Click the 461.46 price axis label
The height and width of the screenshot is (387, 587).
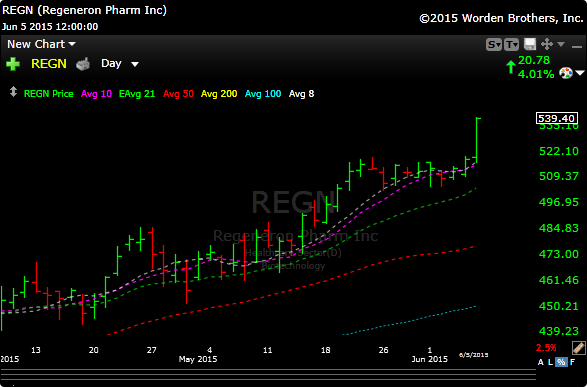click(x=559, y=280)
